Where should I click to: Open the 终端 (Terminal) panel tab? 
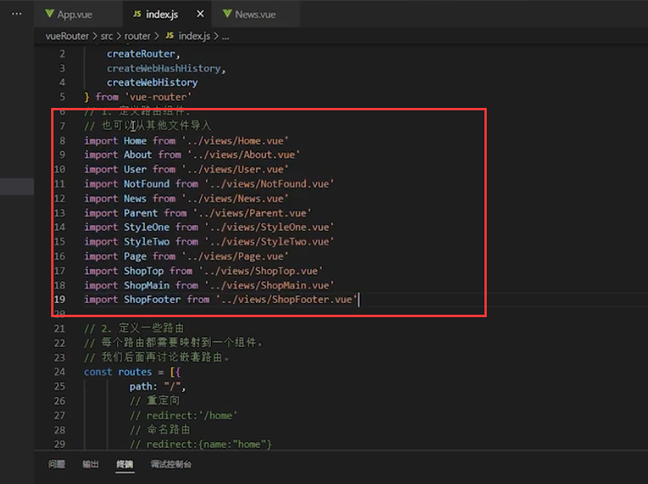coord(124,464)
